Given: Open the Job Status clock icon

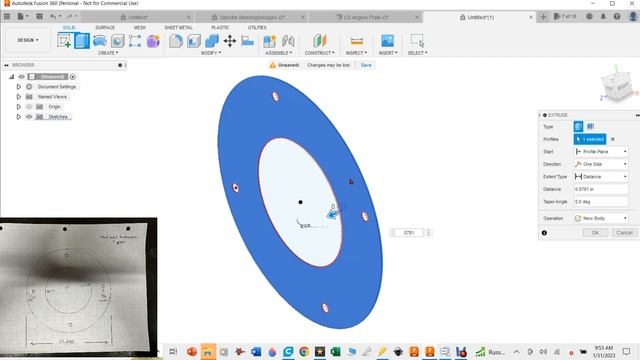Looking at the screenshot, I should tap(589, 16).
